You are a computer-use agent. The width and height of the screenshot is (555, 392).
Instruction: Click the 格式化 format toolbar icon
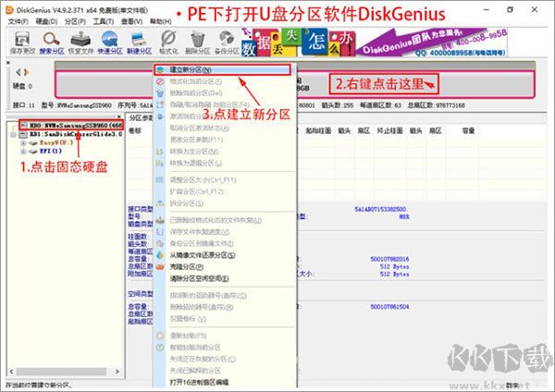tap(168, 43)
